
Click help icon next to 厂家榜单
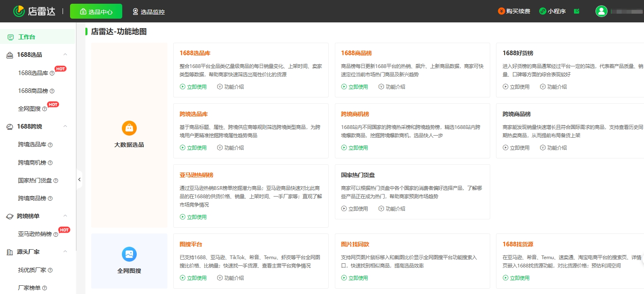point(44,288)
